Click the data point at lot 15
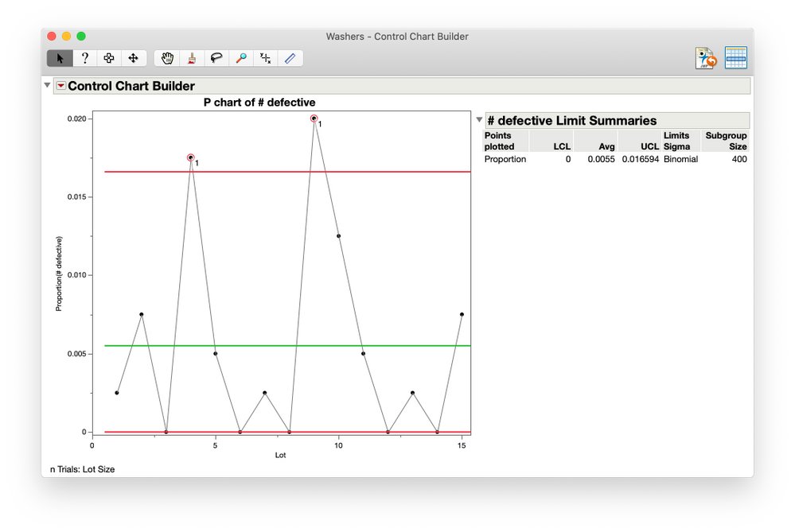Image resolution: width=795 pixels, height=532 pixels. (x=462, y=315)
